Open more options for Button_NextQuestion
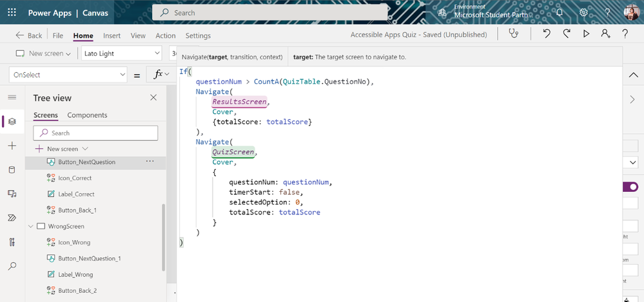Screen dimensions: 644x302 pos(150,162)
